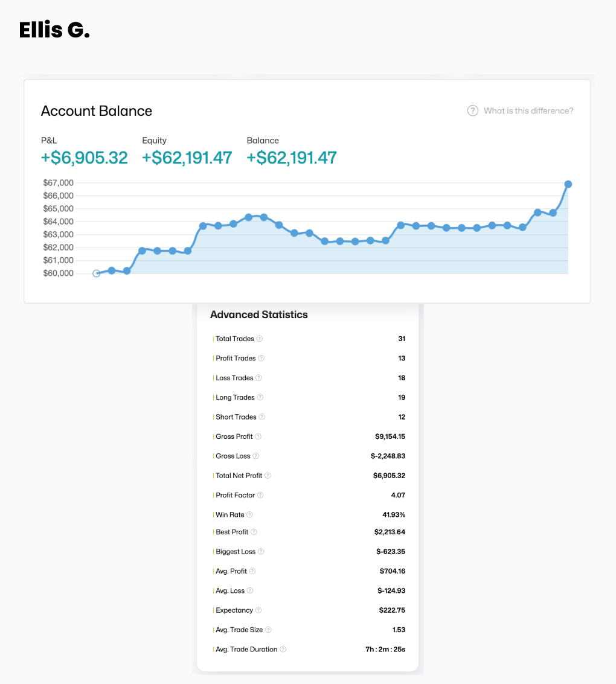
Task: Click the Total Net Profit help icon
Action: 268,476
